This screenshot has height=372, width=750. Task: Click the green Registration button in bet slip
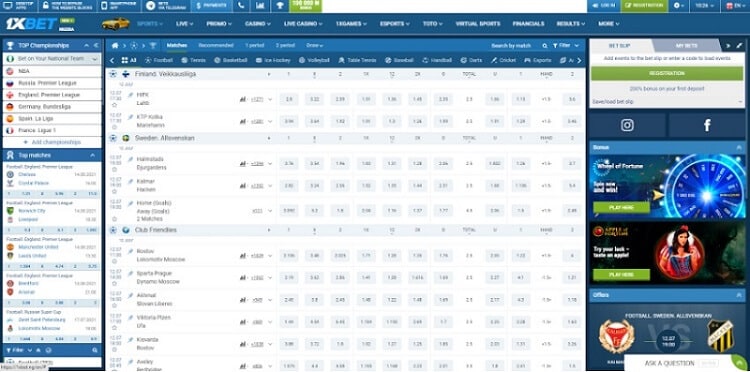[667, 74]
